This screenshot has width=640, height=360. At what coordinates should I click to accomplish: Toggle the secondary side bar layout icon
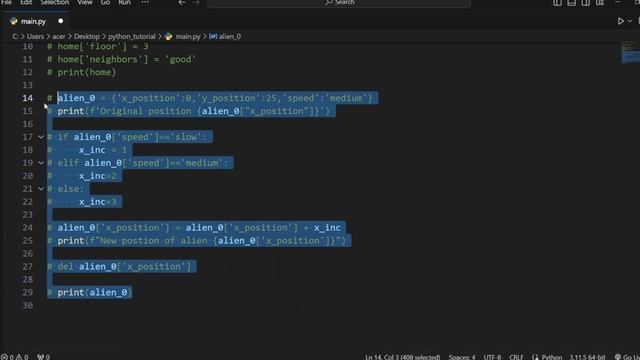pos(585,3)
